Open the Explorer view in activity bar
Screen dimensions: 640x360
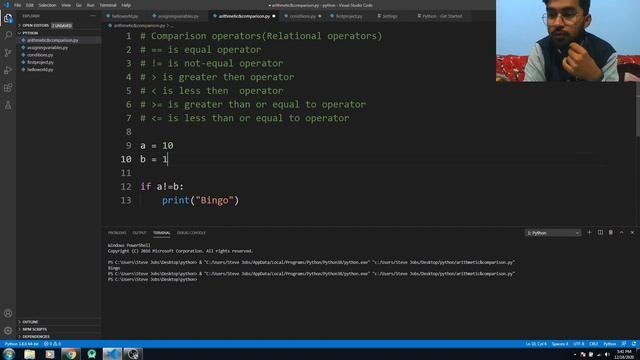8,18
